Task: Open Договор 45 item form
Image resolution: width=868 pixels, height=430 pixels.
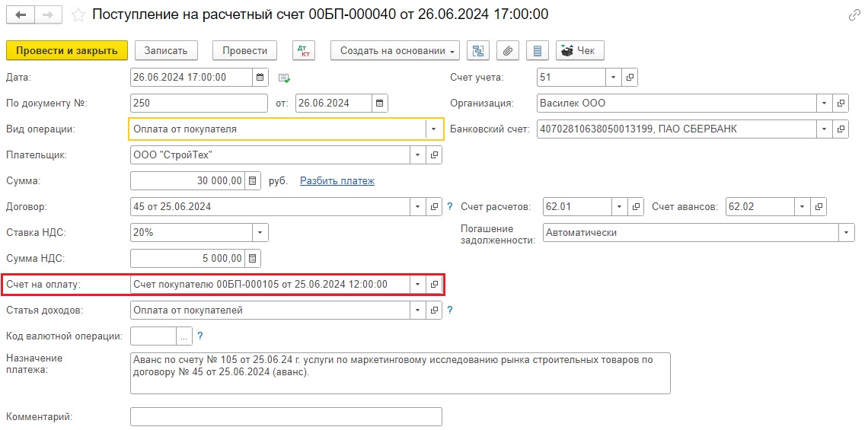Action: pyautogui.click(x=435, y=206)
